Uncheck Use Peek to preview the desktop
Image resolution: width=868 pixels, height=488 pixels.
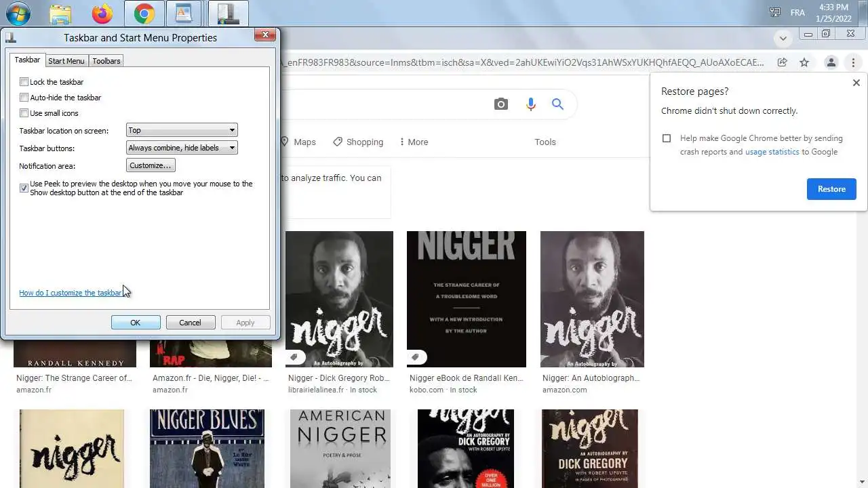pos(24,188)
